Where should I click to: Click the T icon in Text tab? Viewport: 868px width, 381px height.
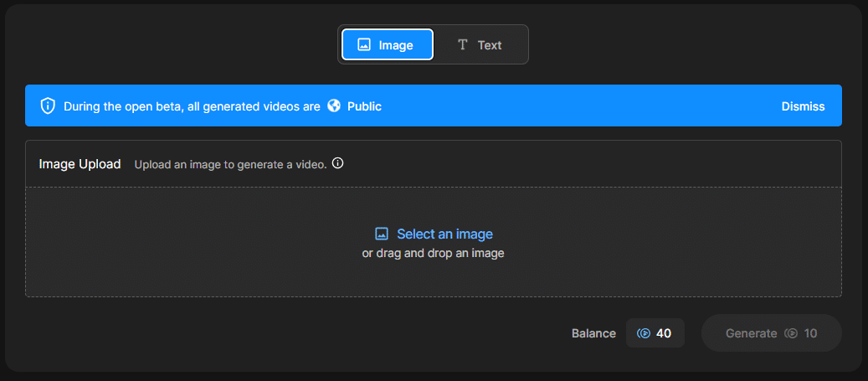[462, 45]
